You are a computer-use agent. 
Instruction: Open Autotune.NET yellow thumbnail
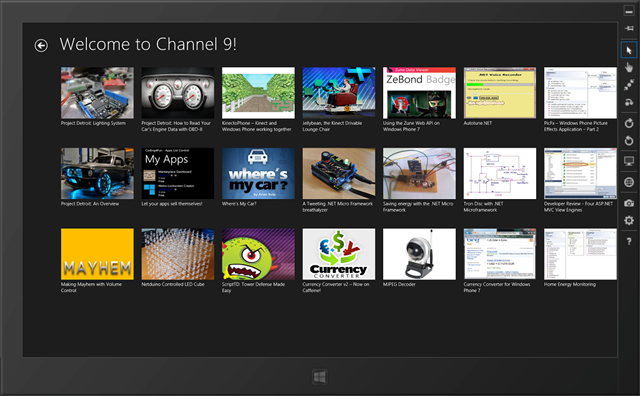(x=500, y=93)
